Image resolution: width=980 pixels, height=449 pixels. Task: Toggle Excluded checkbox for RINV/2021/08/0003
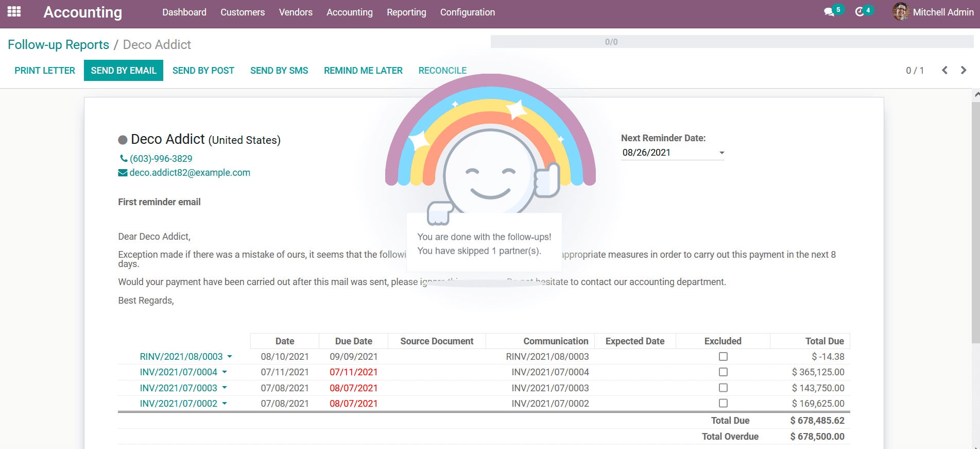tap(723, 356)
